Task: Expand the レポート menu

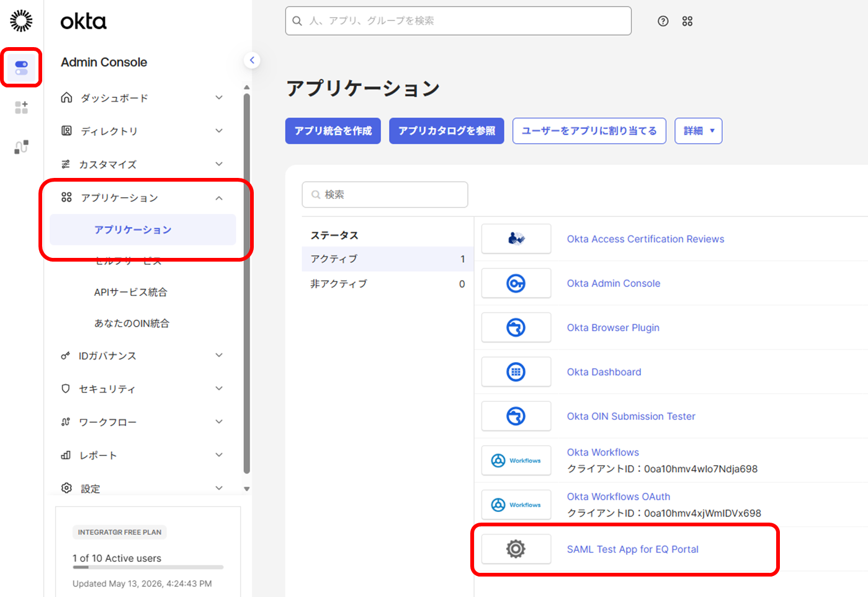Action: point(142,455)
